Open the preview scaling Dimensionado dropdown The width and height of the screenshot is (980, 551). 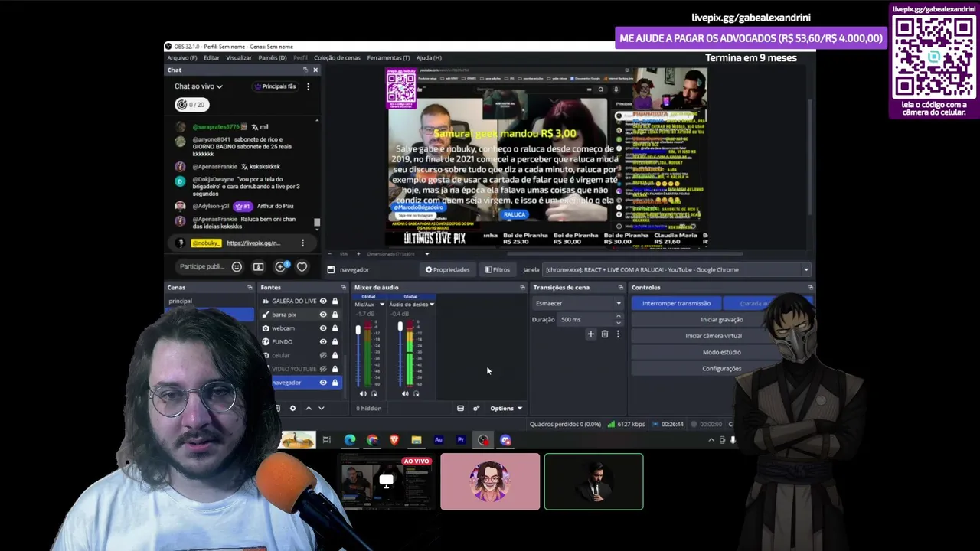[397, 253]
